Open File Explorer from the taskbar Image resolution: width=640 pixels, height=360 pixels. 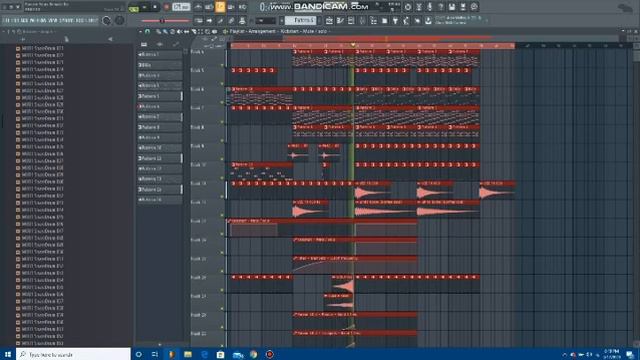[x=188, y=354]
